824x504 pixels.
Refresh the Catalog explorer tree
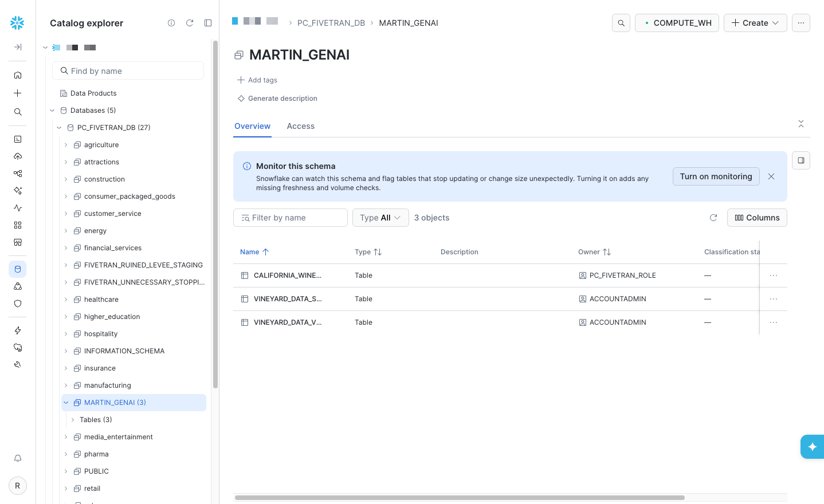coord(190,23)
